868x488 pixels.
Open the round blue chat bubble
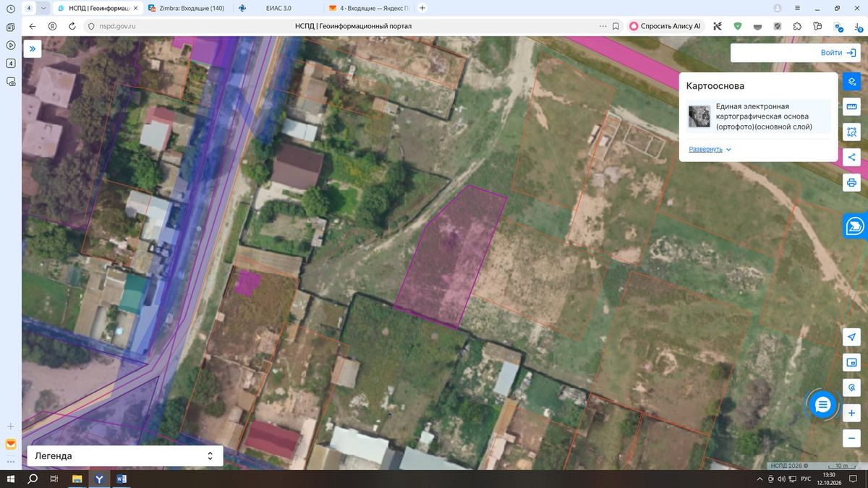coord(822,405)
